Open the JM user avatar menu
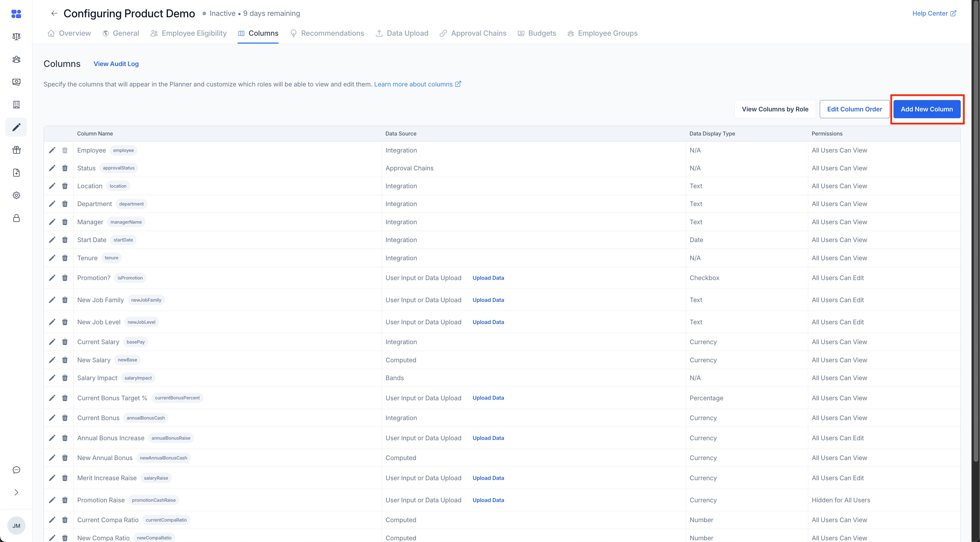Image resolution: width=980 pixels, height=542 pixels. (x=16, y=525)
